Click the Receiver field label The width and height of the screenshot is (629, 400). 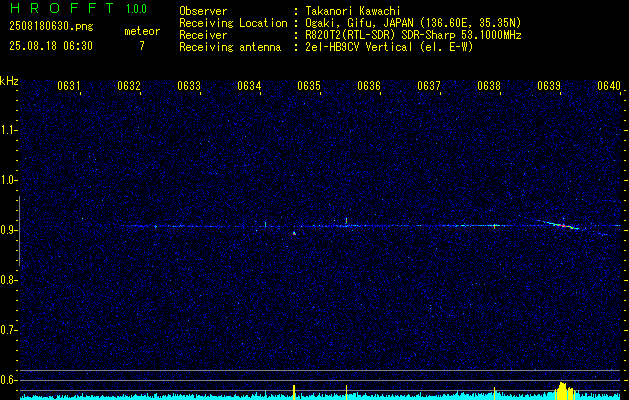coord(203,35)
